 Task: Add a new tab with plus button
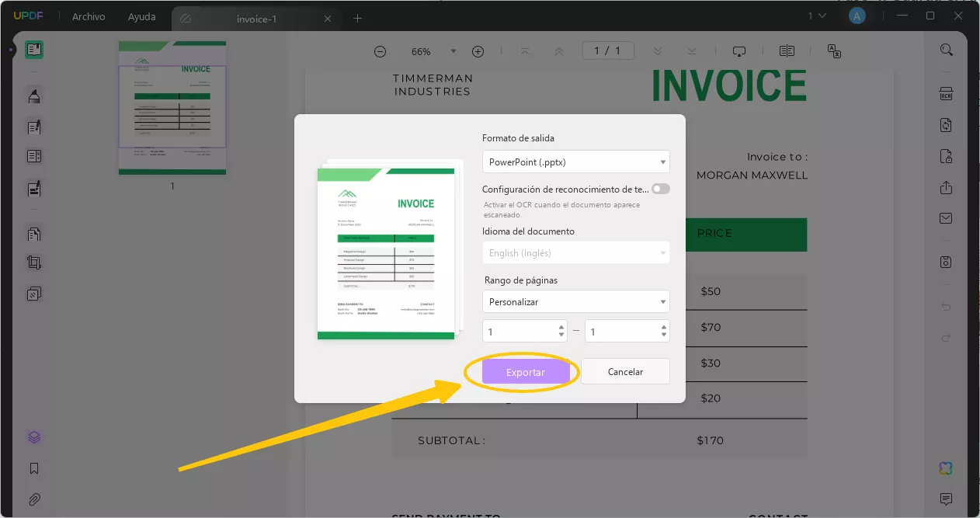pos(357,18)
